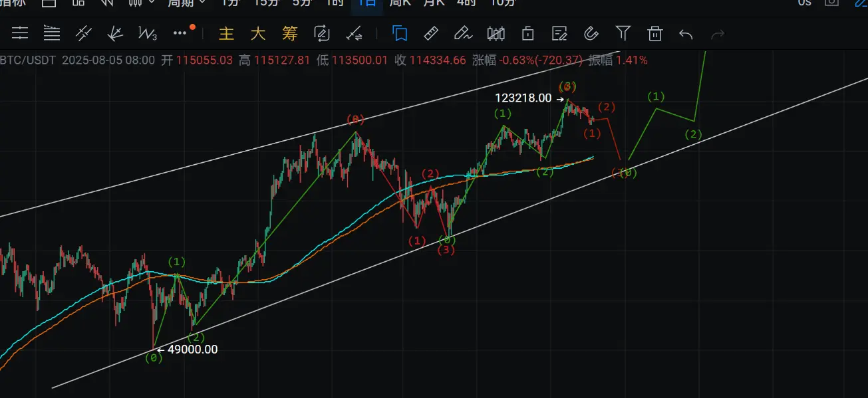This screenshot has height=398, width=868.
Task: Click the low price 113500.01
Action: pos(361,60)
